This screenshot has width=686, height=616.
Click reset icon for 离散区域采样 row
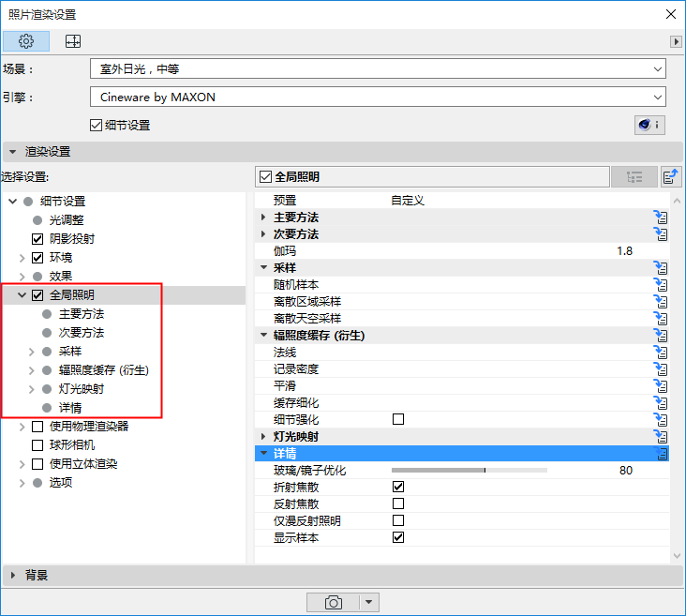coord(661,301)
